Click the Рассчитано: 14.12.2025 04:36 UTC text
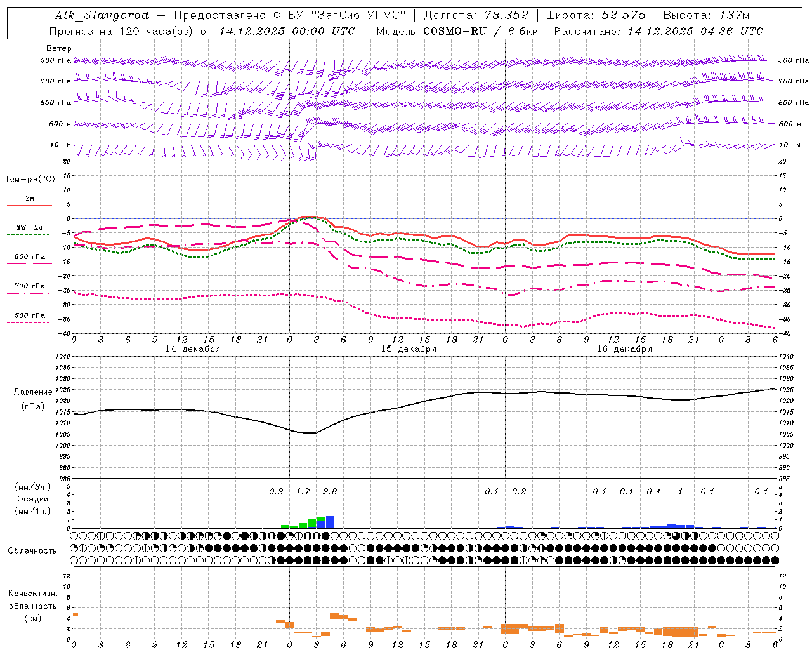Viewport: 812px width, 650px height. click(658, 31)
